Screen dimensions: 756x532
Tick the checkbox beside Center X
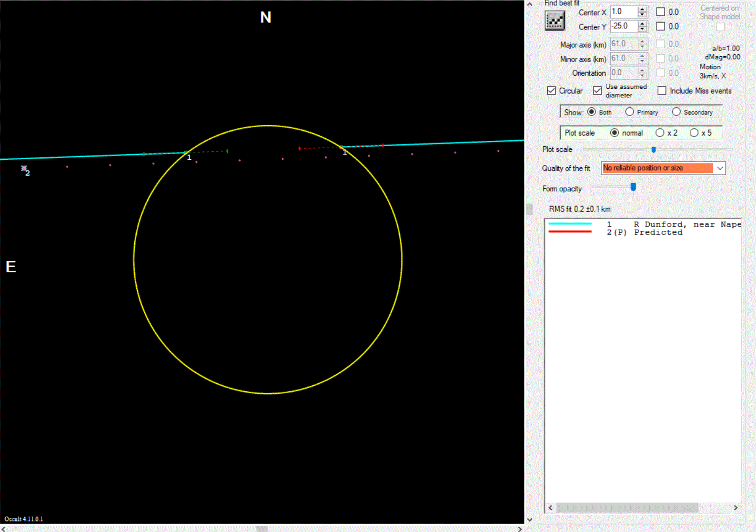point(661,12)
